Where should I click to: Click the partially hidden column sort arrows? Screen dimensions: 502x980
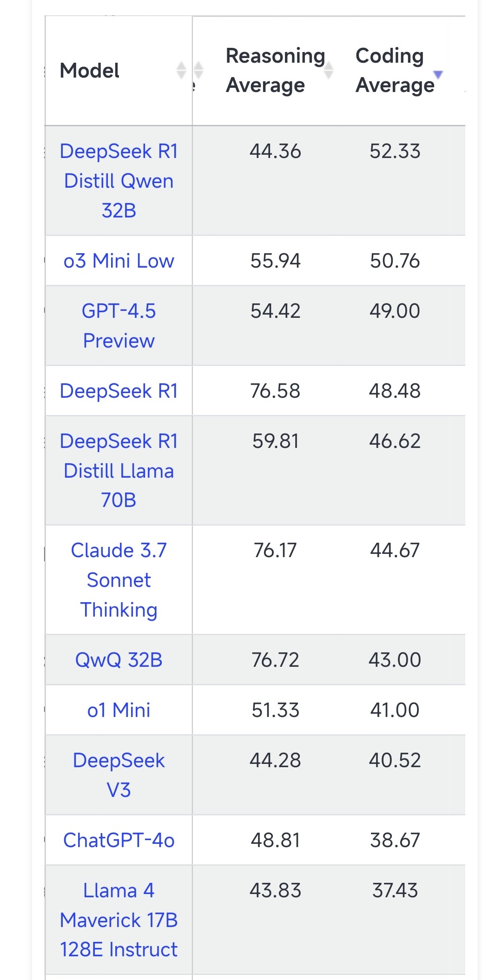198,70
